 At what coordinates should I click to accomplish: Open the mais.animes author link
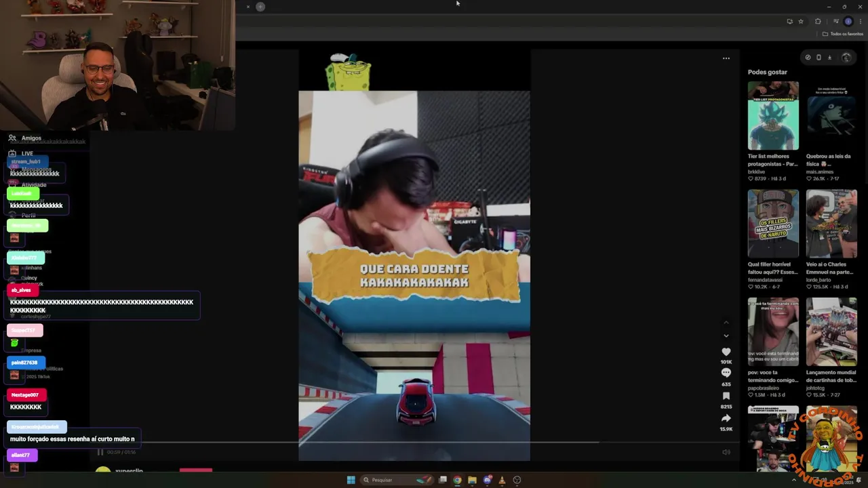click(x=819, y=171)
